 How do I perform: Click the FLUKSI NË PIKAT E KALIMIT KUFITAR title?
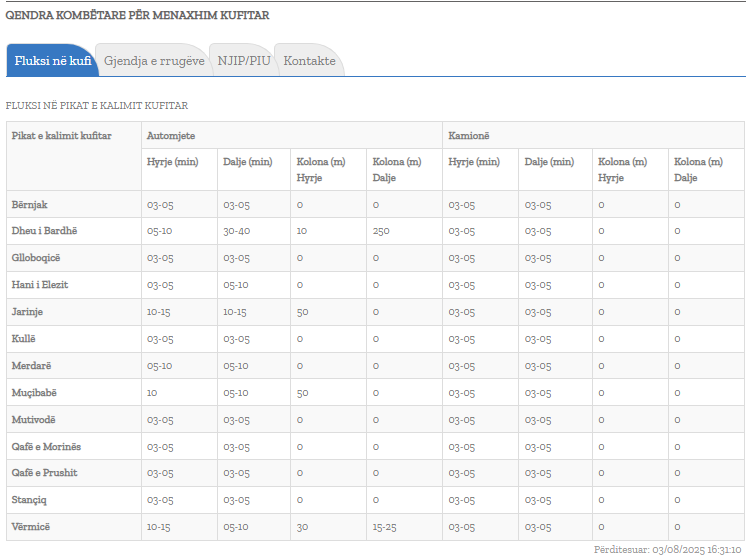[x=97, y=105]
